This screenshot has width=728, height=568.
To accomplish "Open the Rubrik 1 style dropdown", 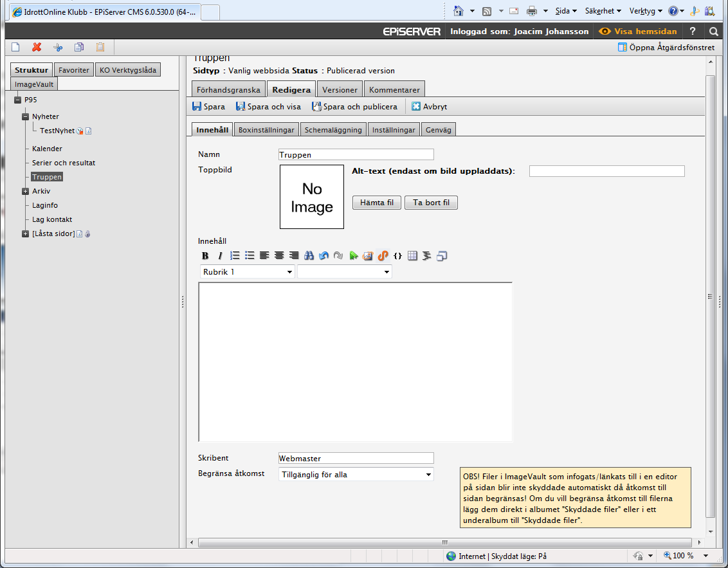I will [248, 271].
